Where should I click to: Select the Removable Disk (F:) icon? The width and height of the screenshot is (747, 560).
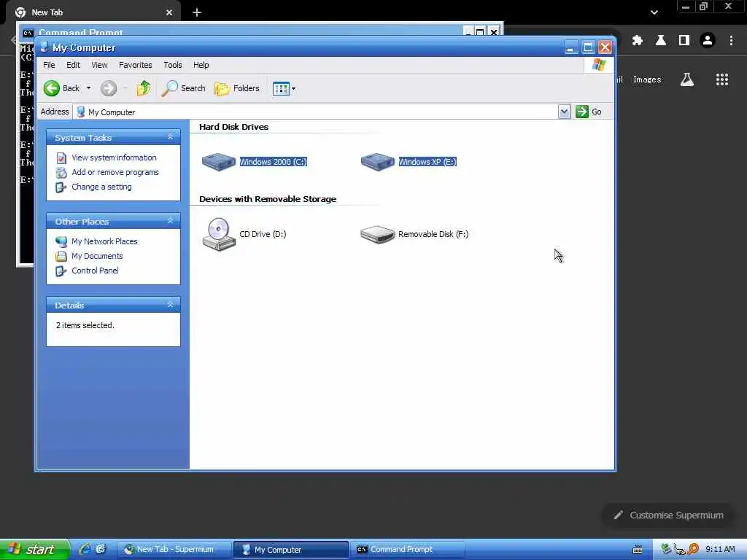(x=378, y=234)
